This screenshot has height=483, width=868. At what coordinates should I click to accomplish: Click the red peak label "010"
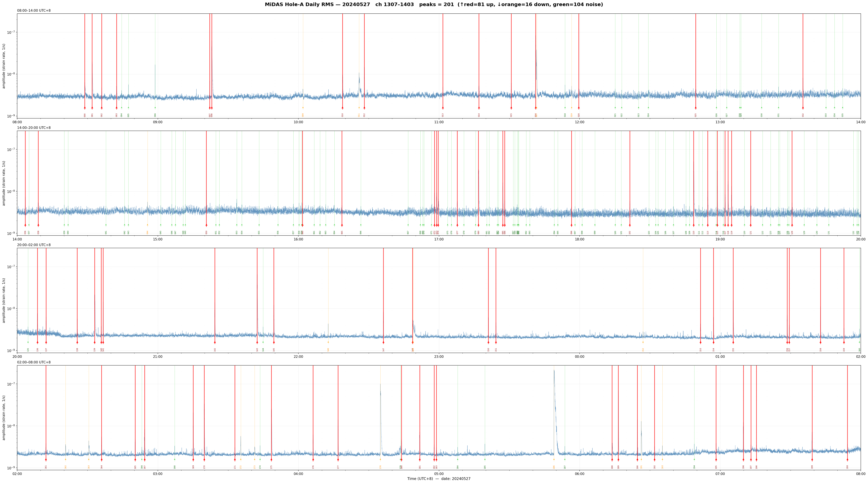coord(343,115)
